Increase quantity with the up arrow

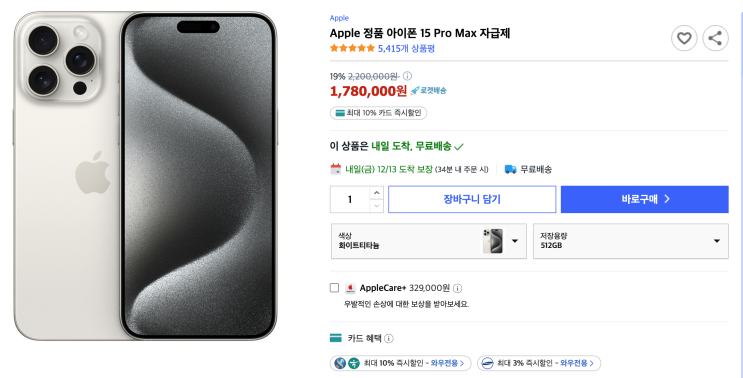(x=376, y=193)
